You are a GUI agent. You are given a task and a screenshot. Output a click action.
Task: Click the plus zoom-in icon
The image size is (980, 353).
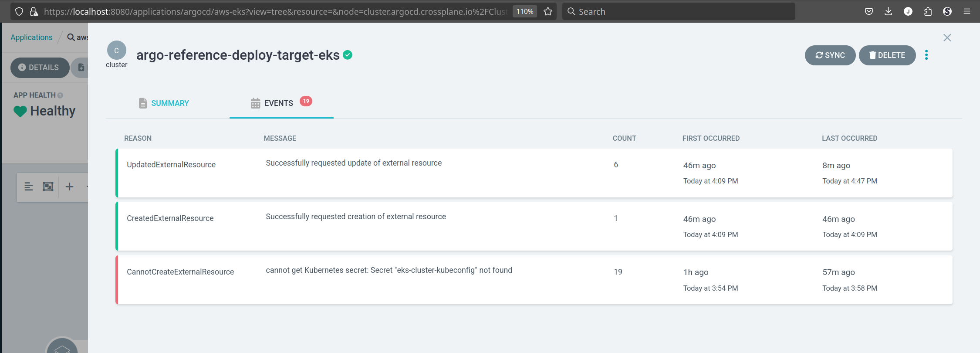[x=69, y=187]
